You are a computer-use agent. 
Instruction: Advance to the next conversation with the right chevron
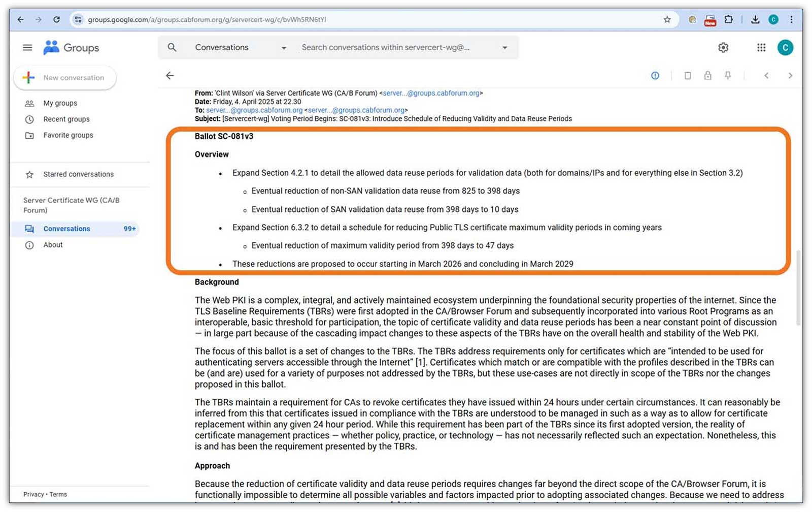point(790,75)
